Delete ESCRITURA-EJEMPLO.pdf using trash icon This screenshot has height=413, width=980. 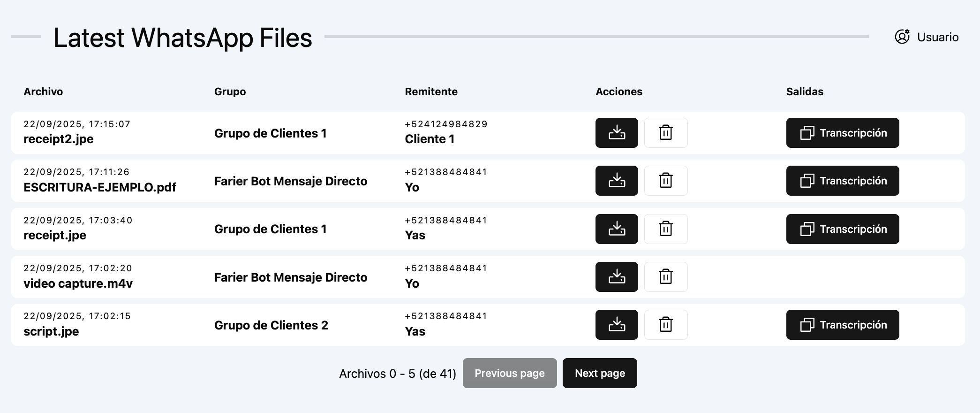[665, 181]
